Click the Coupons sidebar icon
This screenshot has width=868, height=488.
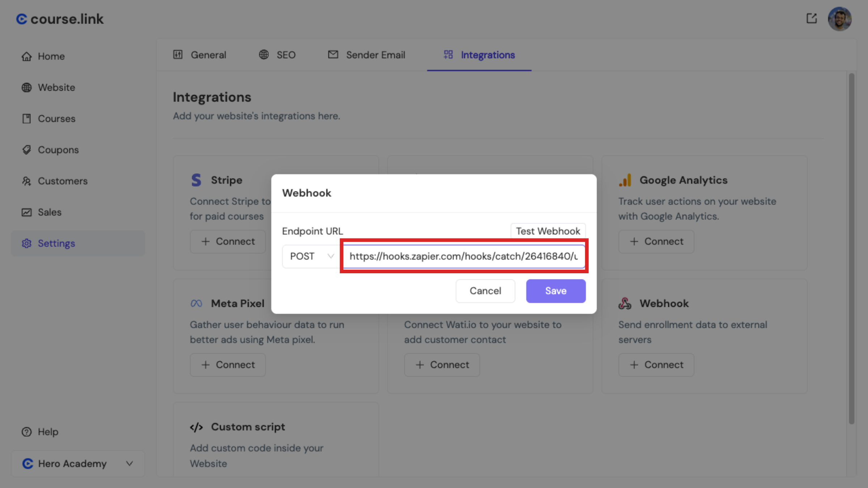click(x=26, y=150)
